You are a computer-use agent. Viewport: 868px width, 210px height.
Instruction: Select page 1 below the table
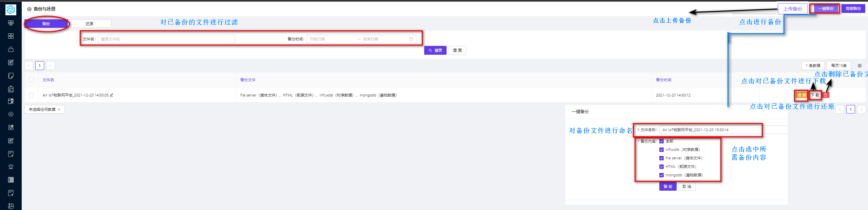tap(851, 109)
